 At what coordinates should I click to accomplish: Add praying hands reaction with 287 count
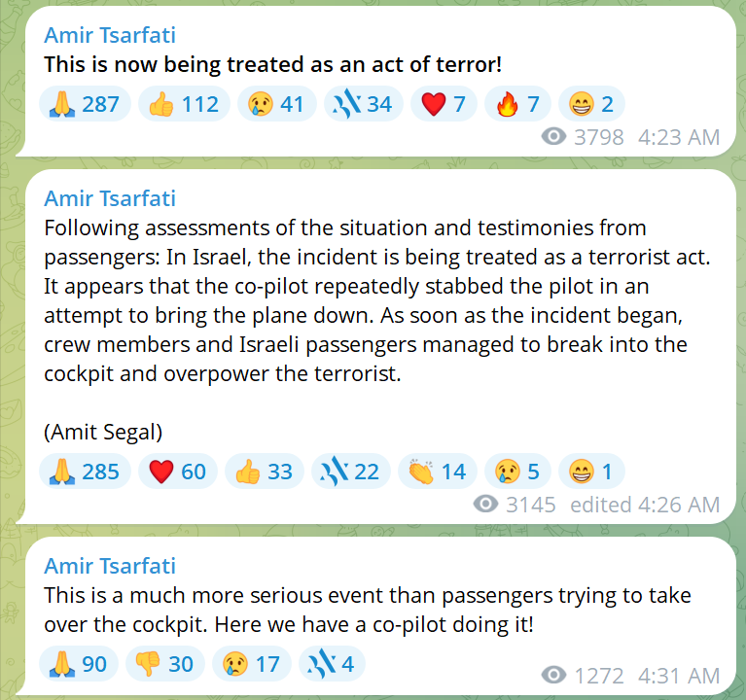pos(85,104)
